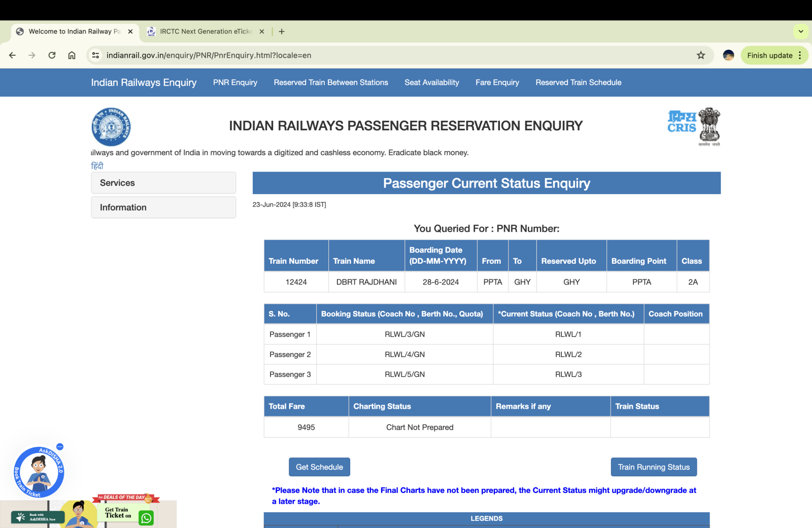Reload the PNR enquiry page

[52, 55]
